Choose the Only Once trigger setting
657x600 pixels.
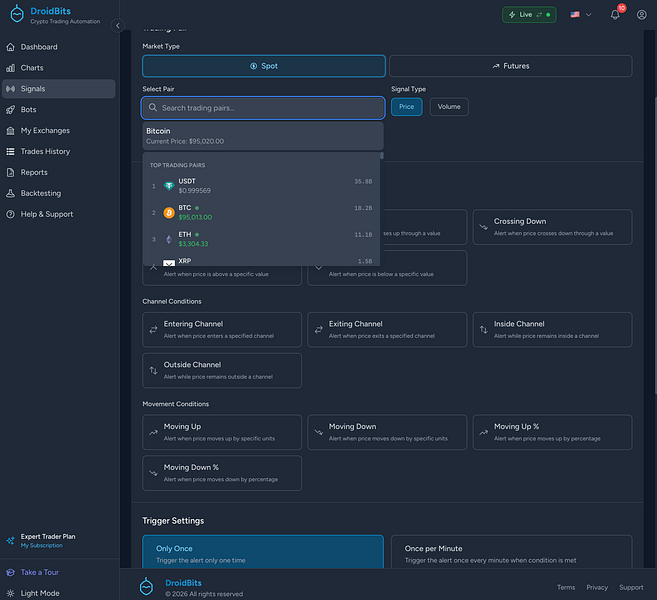point(262,554)
